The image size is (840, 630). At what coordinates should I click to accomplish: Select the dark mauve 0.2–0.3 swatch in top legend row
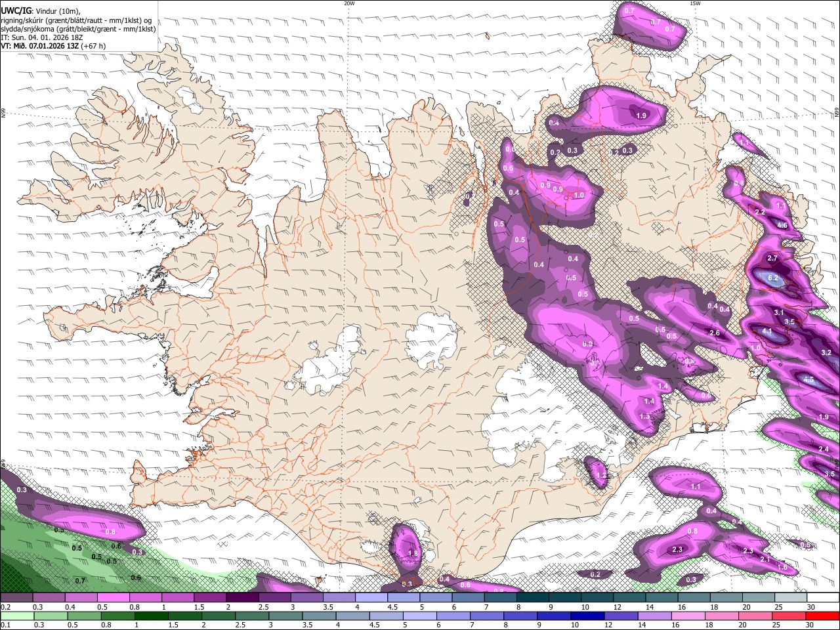point(16,598)
